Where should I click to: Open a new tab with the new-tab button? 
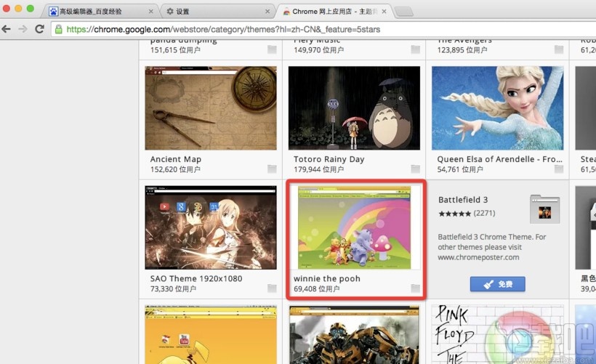point(404,12)
